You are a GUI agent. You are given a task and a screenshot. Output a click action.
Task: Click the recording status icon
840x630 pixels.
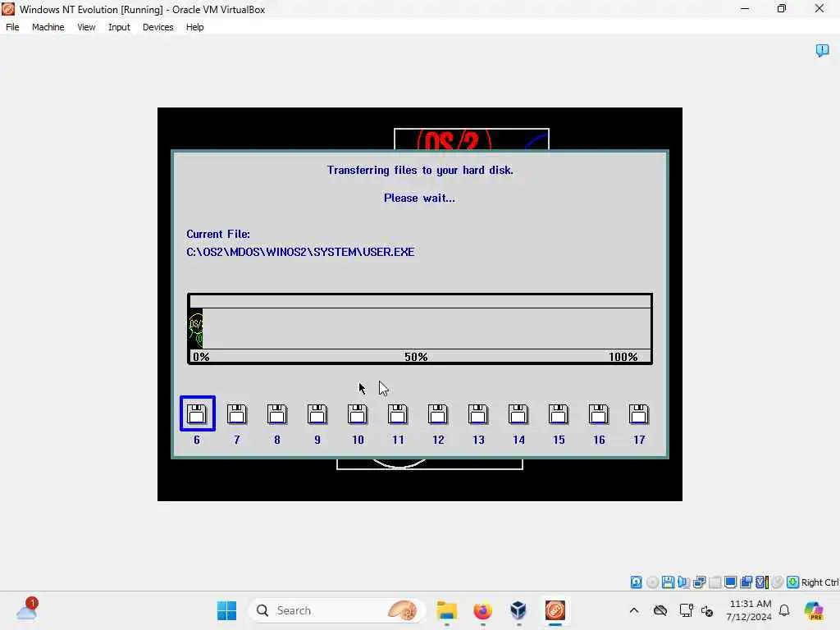coord(778,582)
